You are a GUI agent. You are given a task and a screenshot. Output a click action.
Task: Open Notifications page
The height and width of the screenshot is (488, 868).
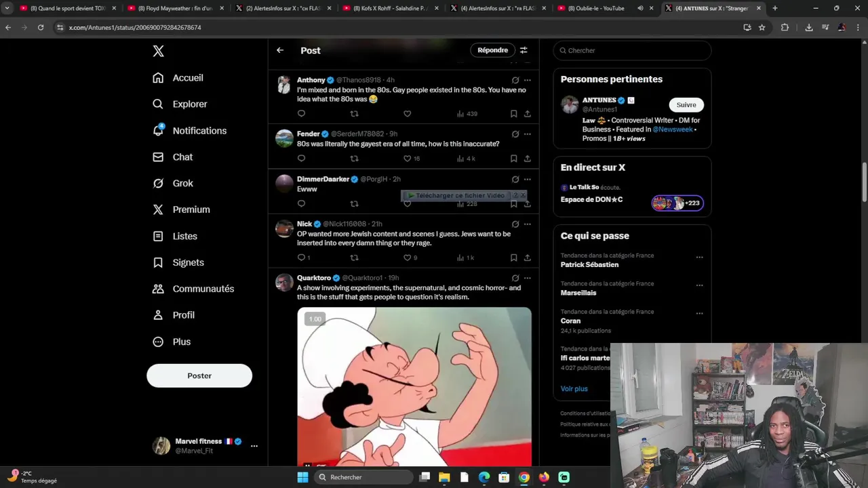click(190, 131)
